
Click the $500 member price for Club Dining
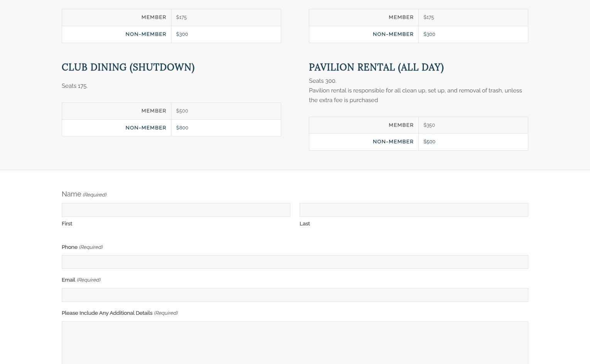click(x=182, y=111)
